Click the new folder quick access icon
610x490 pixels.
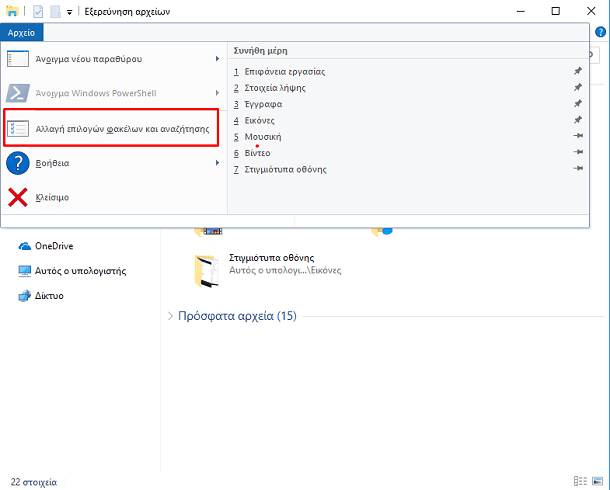pos(55,12)
